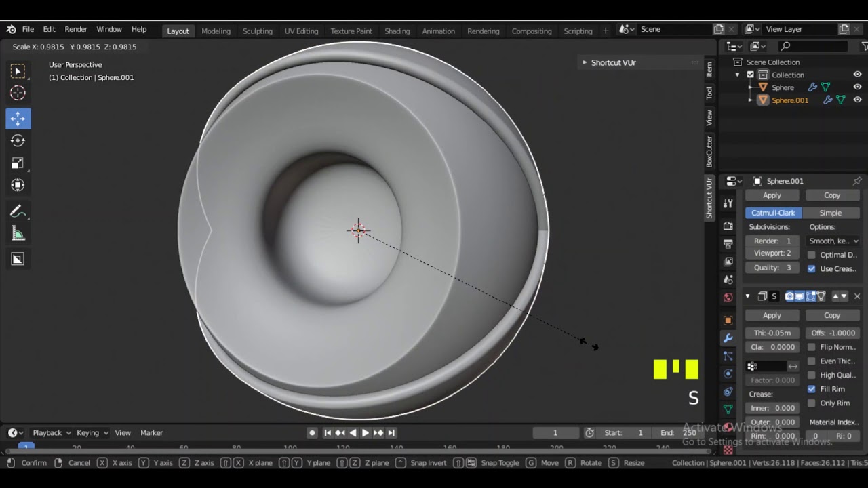This screenshot has height=488, width=868.
Task: Toggle Collection exclude checkbox in outliner
Action: click(x=750, y=75)
